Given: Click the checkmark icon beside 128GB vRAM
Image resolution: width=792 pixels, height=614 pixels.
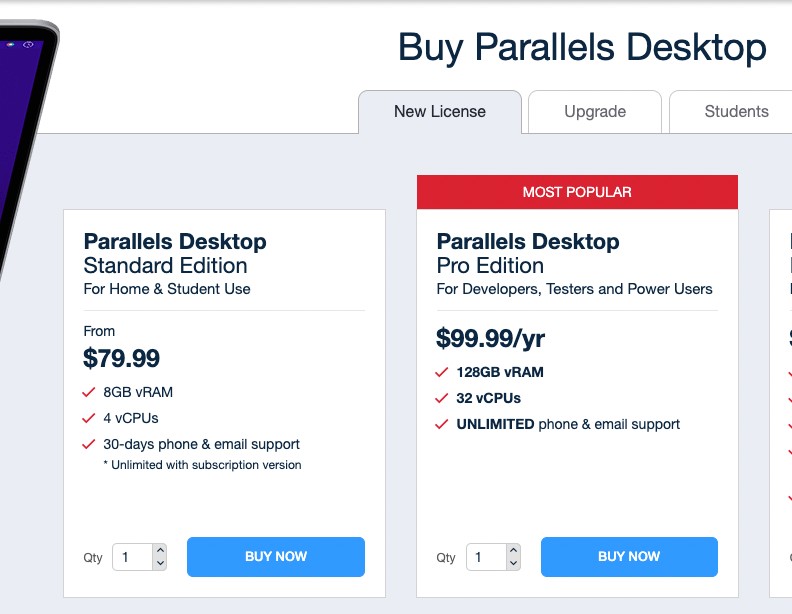Looking at the screenshot, I should [442, 372].
